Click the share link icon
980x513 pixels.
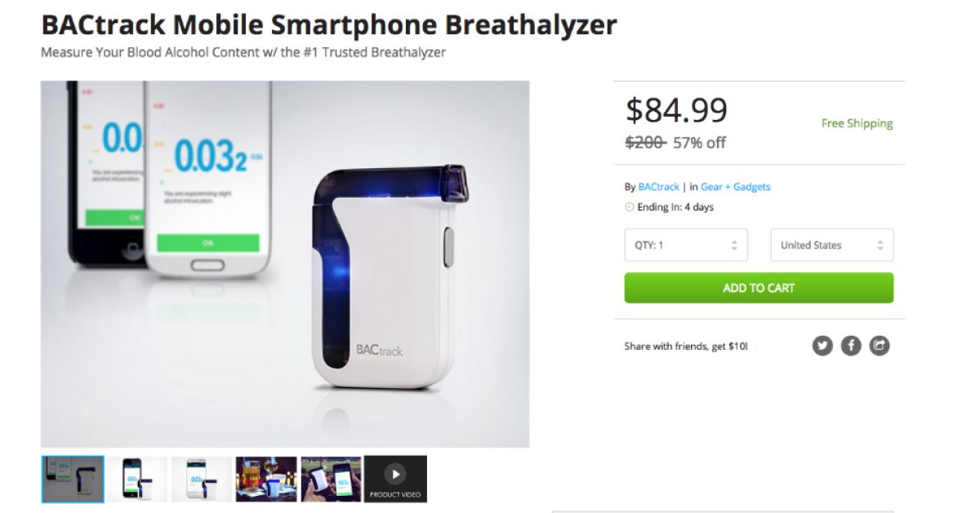click(x=879, y=346)
